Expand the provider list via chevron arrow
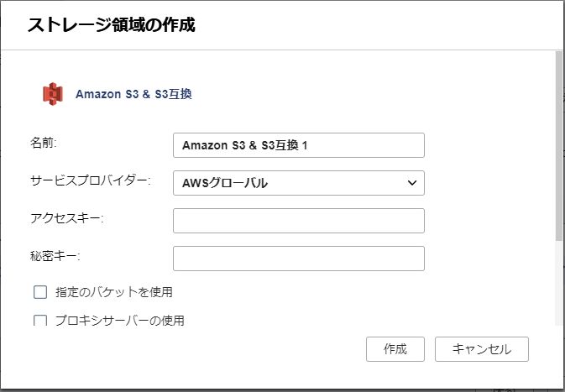The width and height of the screenshot is (565, 392). click(x=412, y=183)
